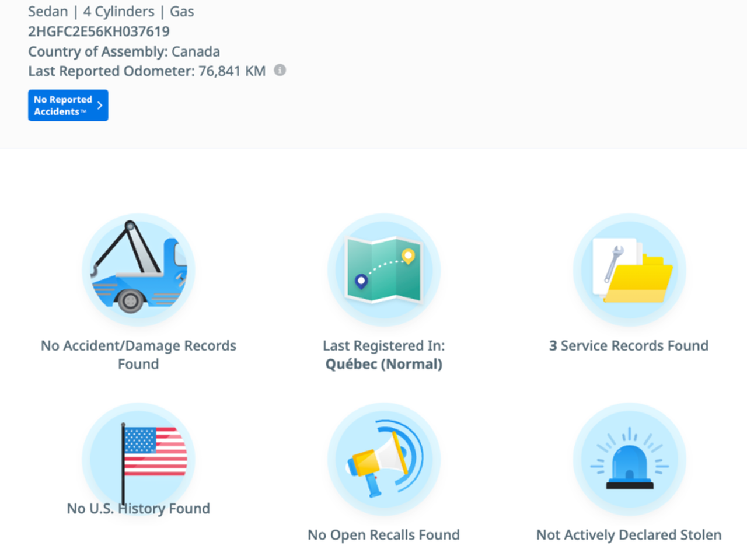Click the Sedan 4 Cylinders Gas line
This screenshot has height=560, width=747.
click(x=111, y=12)
